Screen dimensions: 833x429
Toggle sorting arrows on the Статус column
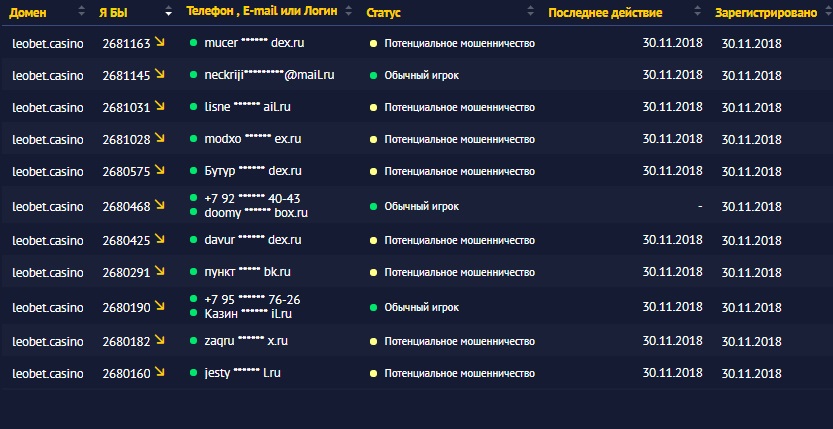pos(529,13)
